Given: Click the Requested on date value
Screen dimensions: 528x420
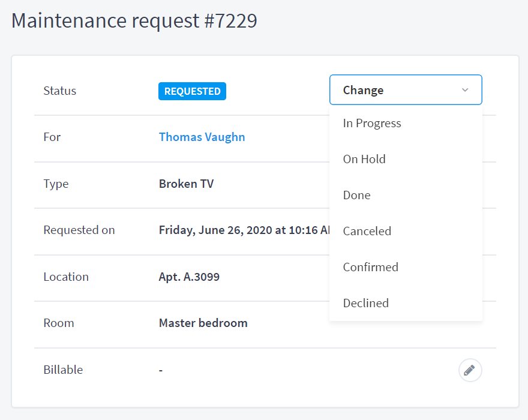Looking at the screenshot, I should tap(244, 230).
